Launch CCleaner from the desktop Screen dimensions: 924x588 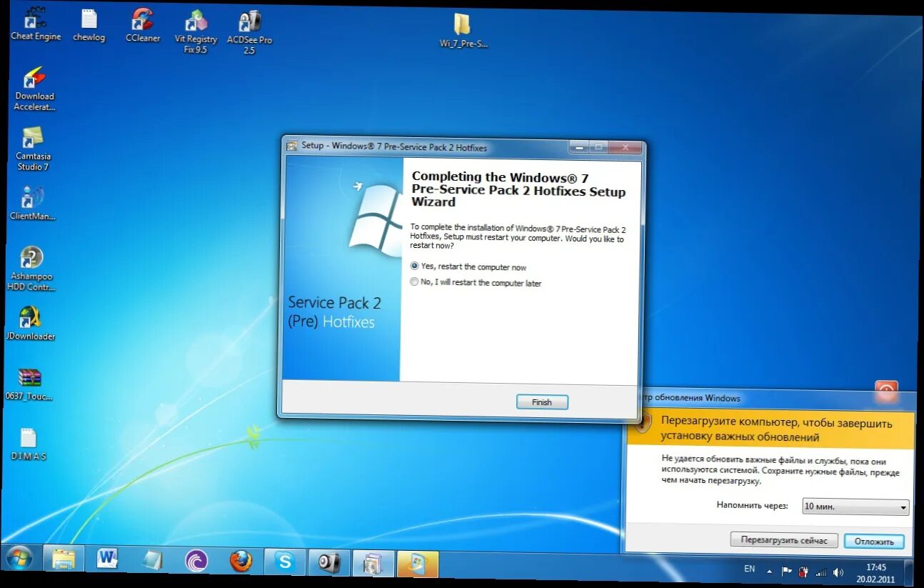(x=143, y=26)
